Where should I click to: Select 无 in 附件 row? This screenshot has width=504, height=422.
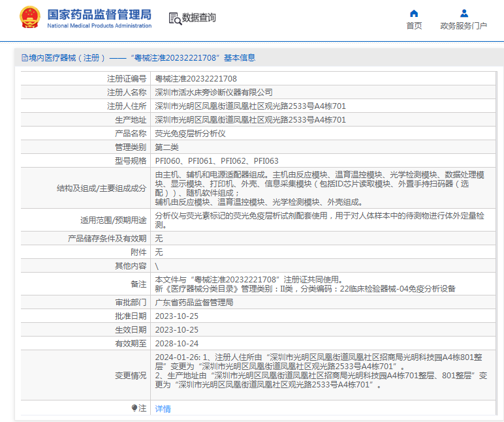click(x=159, y=252)
